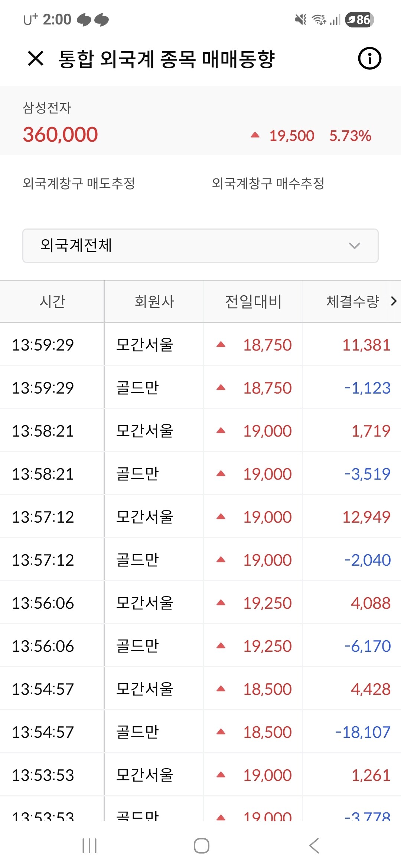
Task: Tap the 전일대비 column header
Action: pyautogui.click(x=253, y=301)
